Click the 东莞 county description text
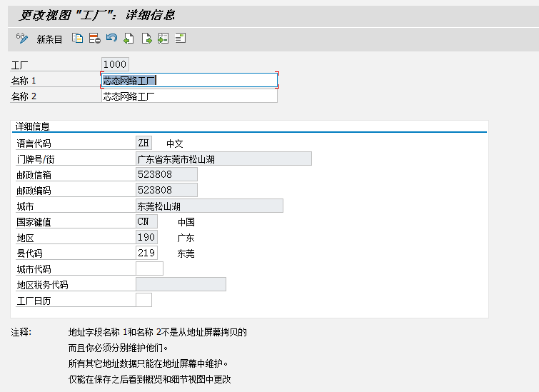Screen dimensions: 539x392 click(186, 253)
